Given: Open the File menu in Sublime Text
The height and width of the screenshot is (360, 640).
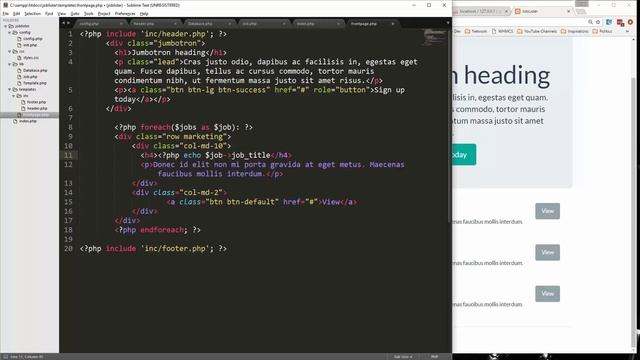Looking at the screenshot, I should pos(6,13).
